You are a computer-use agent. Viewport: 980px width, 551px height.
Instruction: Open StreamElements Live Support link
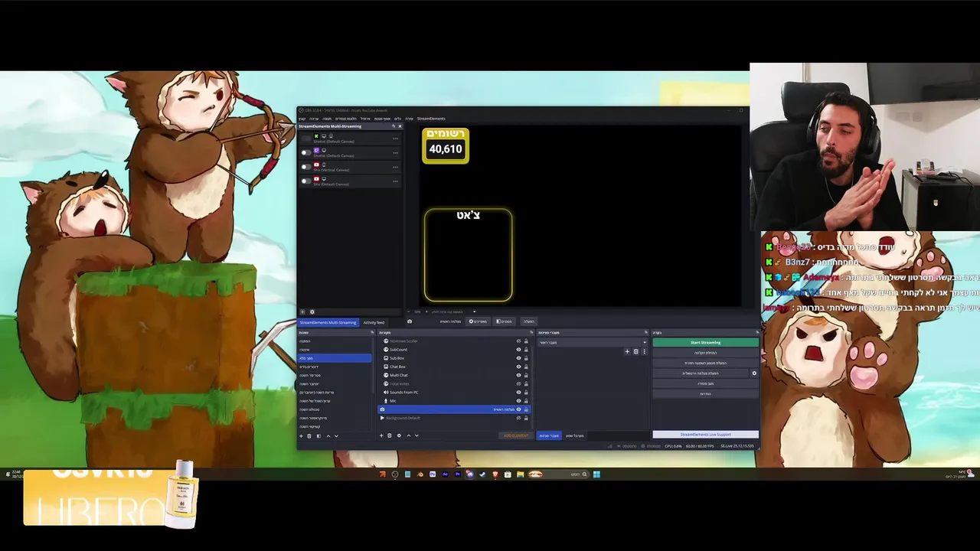[705, 435]
